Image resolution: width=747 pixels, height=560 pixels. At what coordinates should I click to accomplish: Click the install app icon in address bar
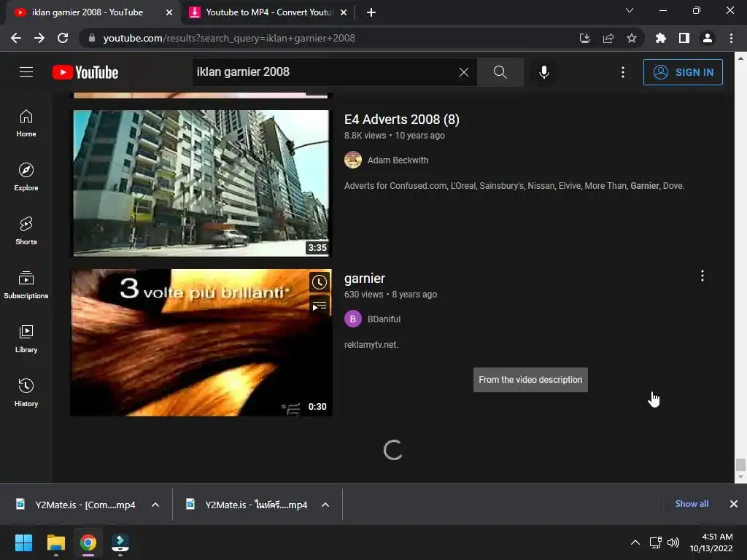pos(584,38)
